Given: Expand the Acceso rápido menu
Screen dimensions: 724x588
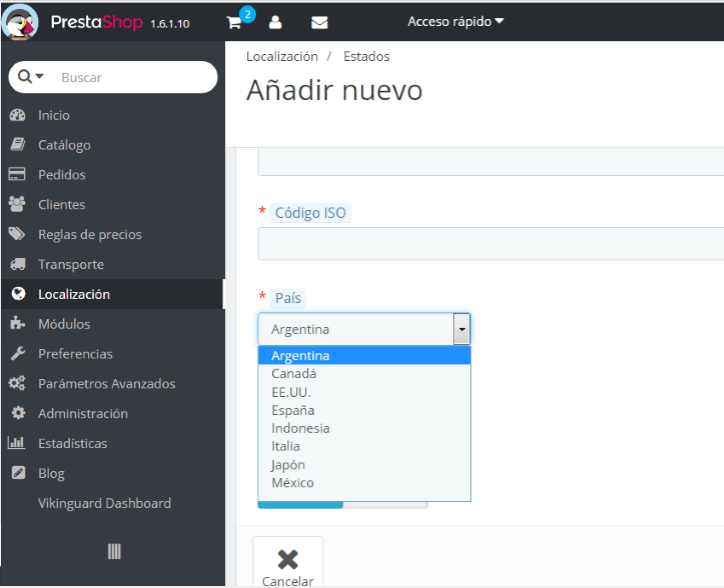Looking at the screenshot, I should (455, 21).
